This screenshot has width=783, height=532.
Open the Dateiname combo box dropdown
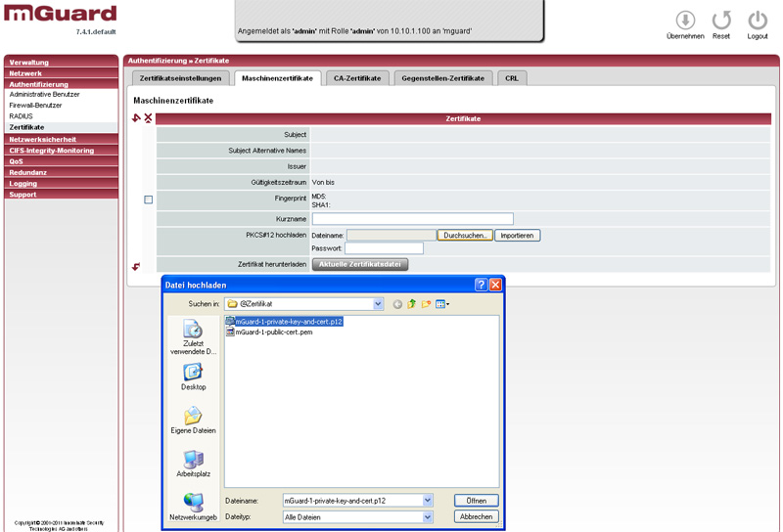[428, 500]
